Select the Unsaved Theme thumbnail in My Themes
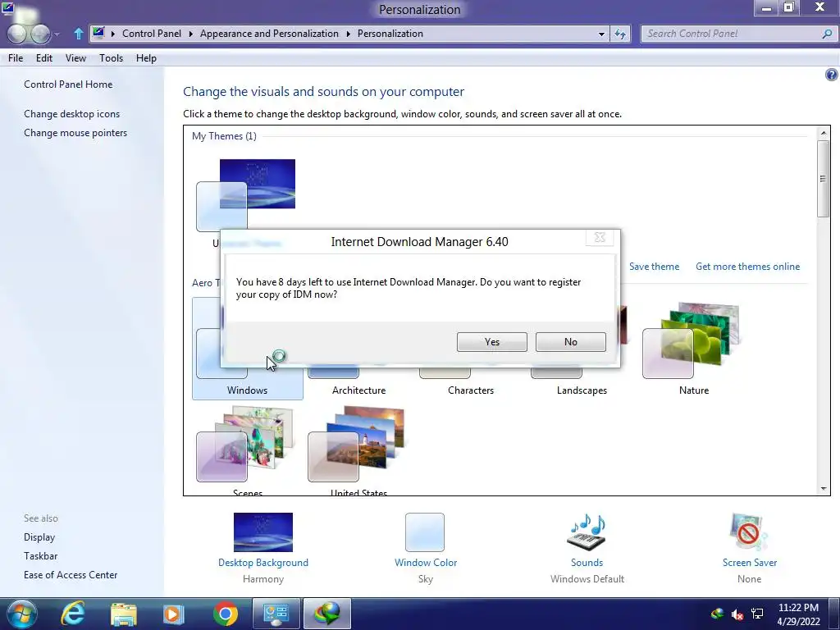Viewport: 840px width, 630px height. point(246,195)
